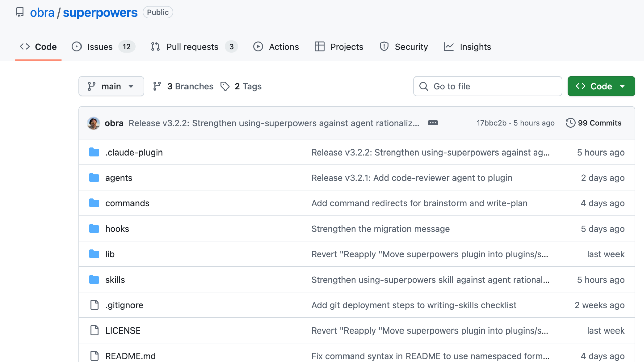Open the hooks folder
644x362 pixels.
pos(117,229)
